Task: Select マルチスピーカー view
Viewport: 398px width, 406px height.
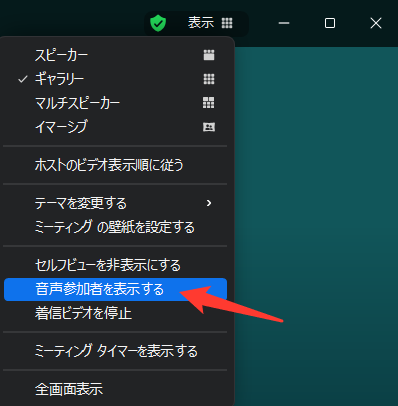Action: click(115, 103)
